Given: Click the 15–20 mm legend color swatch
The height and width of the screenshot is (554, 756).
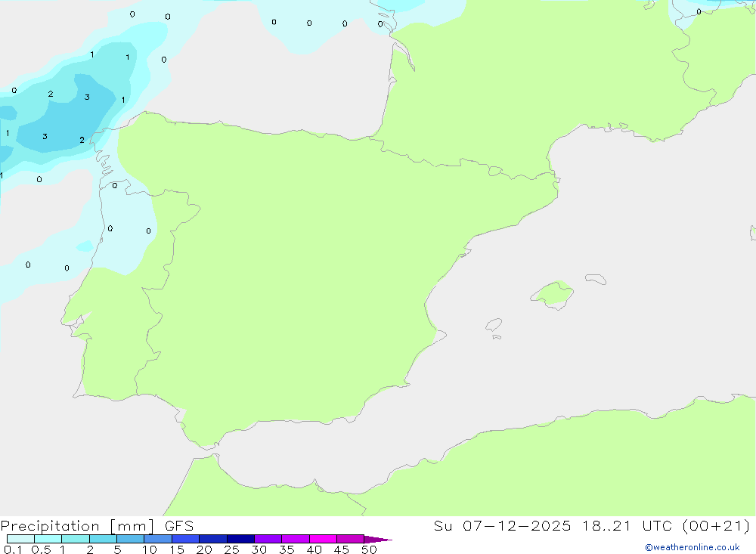Looking at the screenshot, I should (x=186, y=539).
